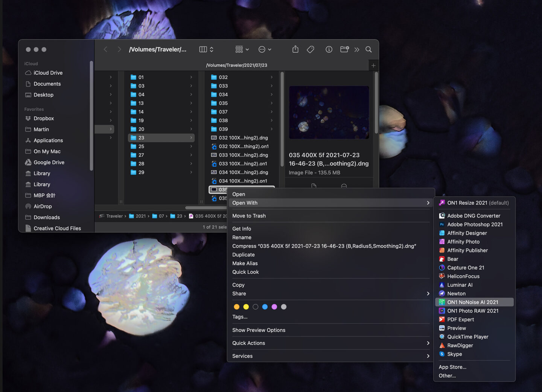Open the group-by grid dropdown

point(242,49)
